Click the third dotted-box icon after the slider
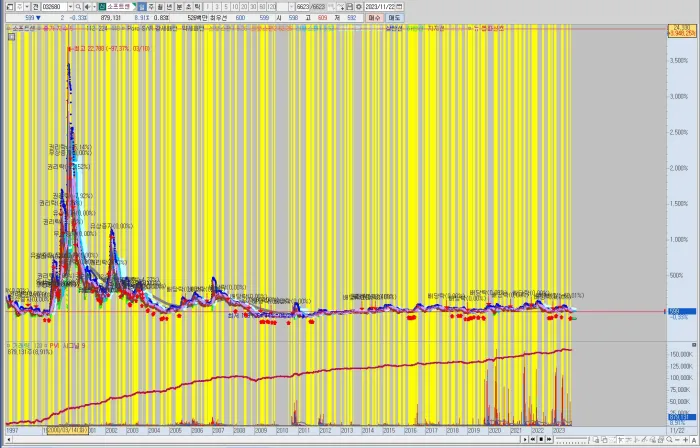The height and width of the screenshot is (448, 700). (612, 440)
